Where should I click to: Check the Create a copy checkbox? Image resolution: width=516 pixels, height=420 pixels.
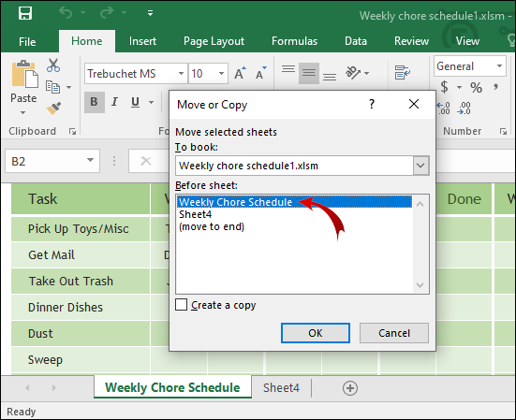pyautogui.click(x=182, y=305)
